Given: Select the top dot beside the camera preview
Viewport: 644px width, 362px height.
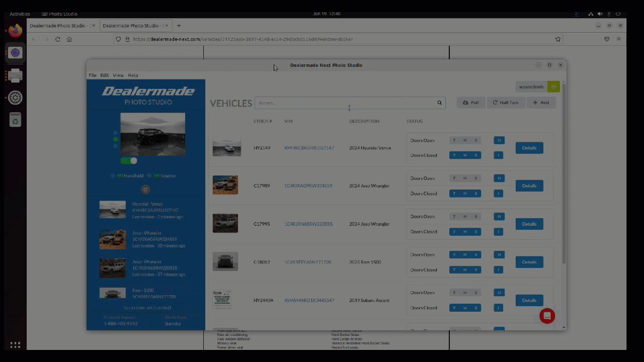Looking at the screenshot, I should pyautogui.click(x=115, y=133).
